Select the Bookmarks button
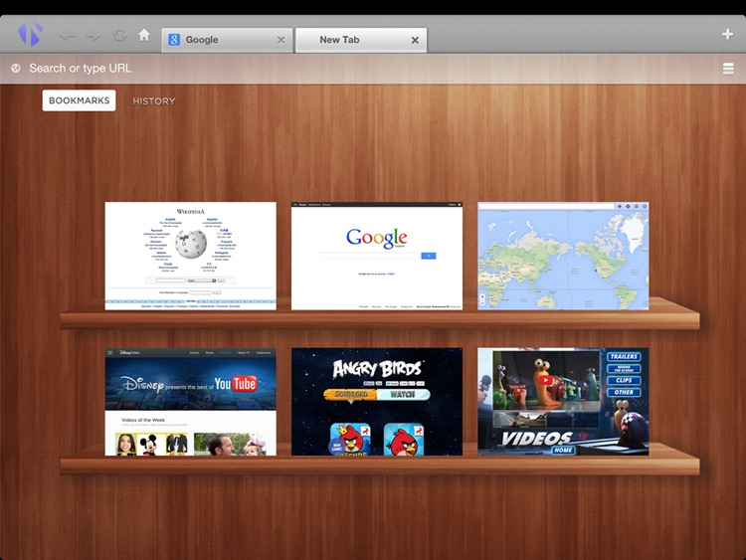This screenshot has width=746, height=560. point(79,100)
